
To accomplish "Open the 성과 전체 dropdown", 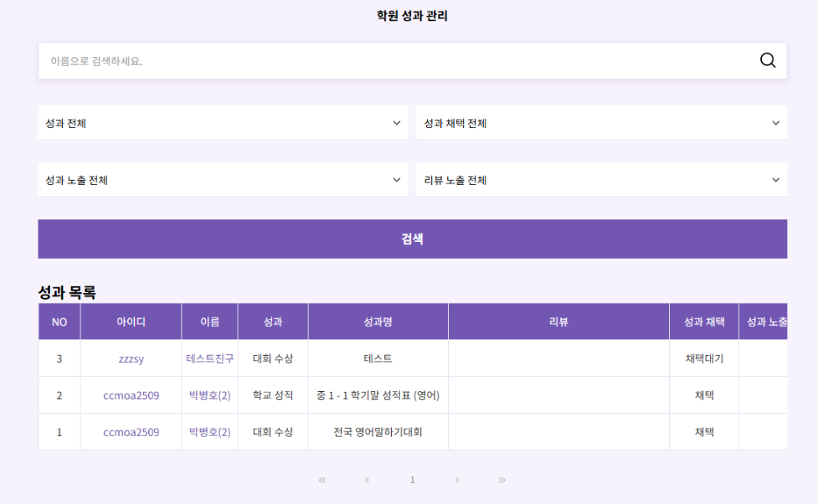I will (x=224, y=122).
